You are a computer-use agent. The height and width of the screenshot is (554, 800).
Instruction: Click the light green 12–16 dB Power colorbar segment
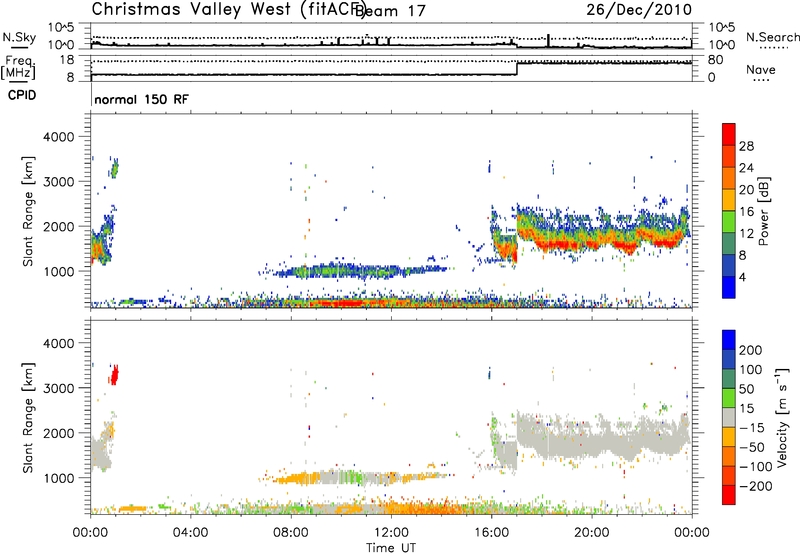tap(729, 221)
